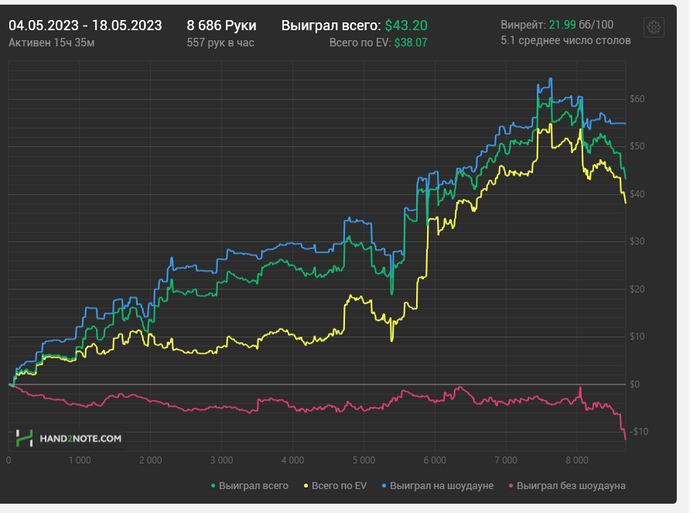The width and height of the screenshot is (700, 513).
Task: Click the $20 y-axis label
Action: click(637, 289)
